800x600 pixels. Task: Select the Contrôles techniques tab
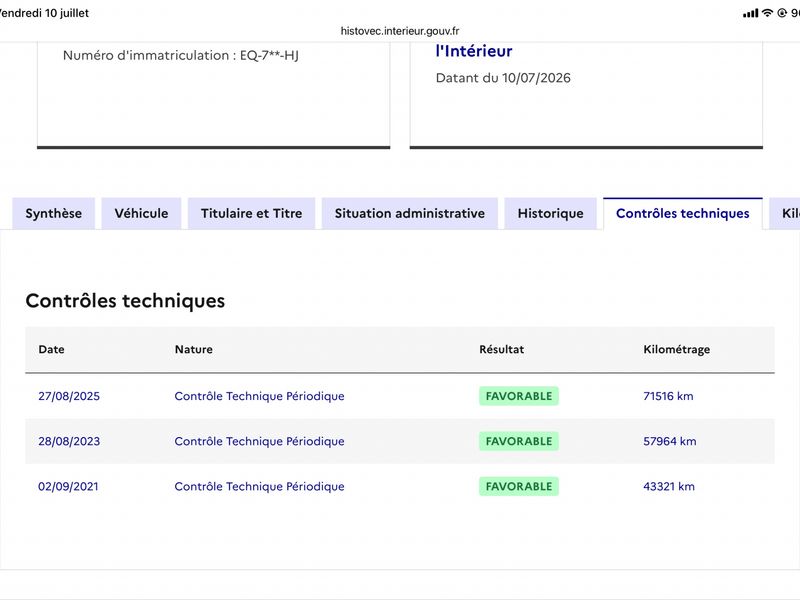pos(683,213)
